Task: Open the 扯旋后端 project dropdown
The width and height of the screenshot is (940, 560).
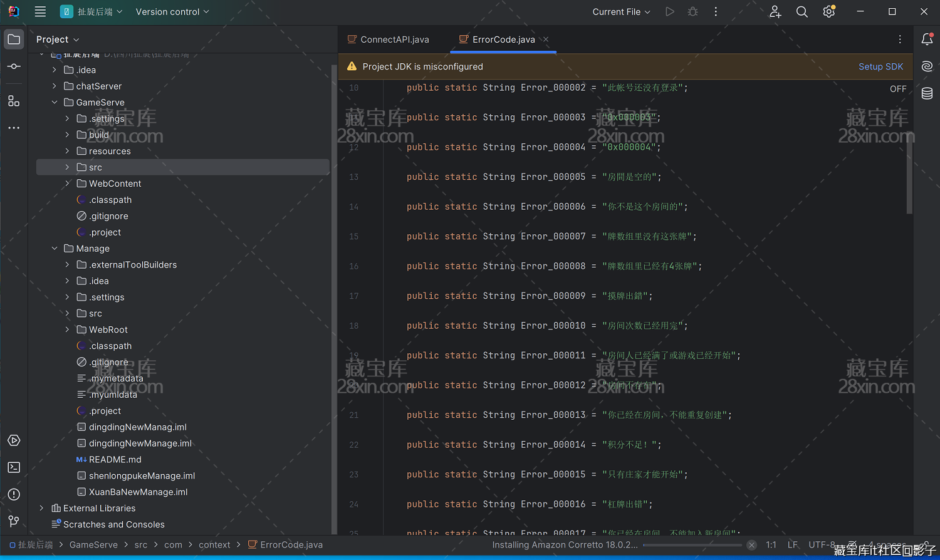Action: coord(91,11)
